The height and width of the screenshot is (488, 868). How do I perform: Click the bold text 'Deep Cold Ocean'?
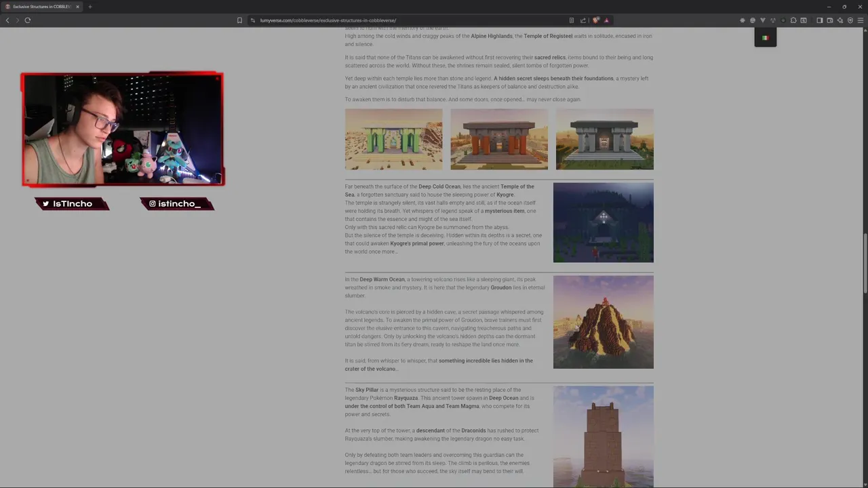pyautogui.click(x=439, y=186)
